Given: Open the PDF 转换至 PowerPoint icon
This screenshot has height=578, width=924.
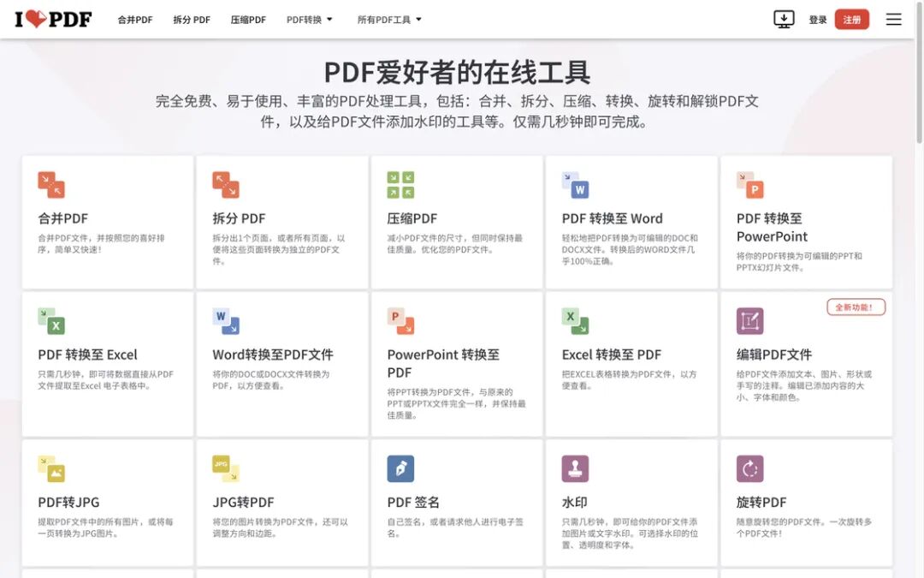Looking at the screenshot, I should click(750, 185).
